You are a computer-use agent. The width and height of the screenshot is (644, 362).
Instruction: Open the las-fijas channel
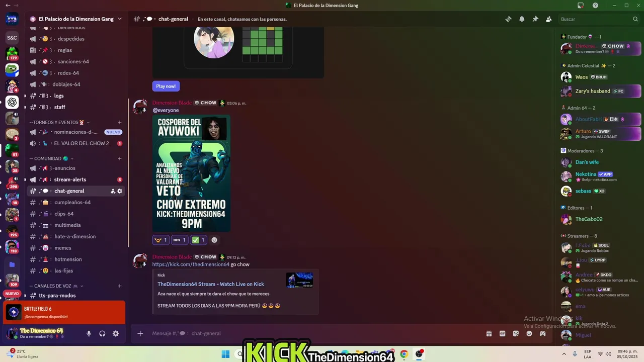[76, 270]
